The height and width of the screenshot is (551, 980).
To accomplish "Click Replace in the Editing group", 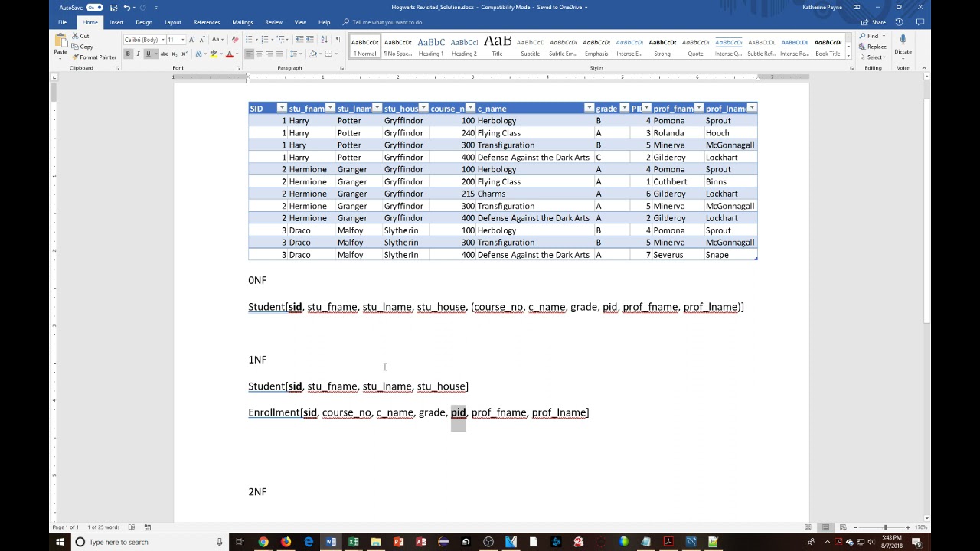I will click(874, 47).
